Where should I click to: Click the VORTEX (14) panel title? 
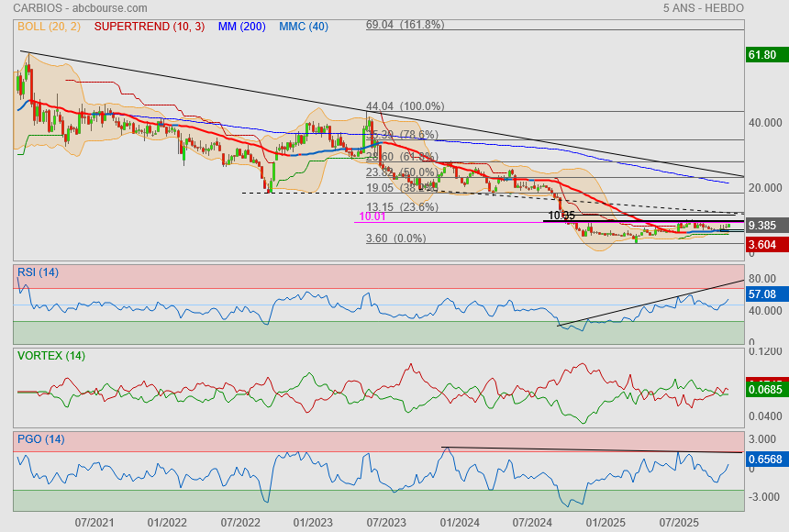click(x=50, y=355)
